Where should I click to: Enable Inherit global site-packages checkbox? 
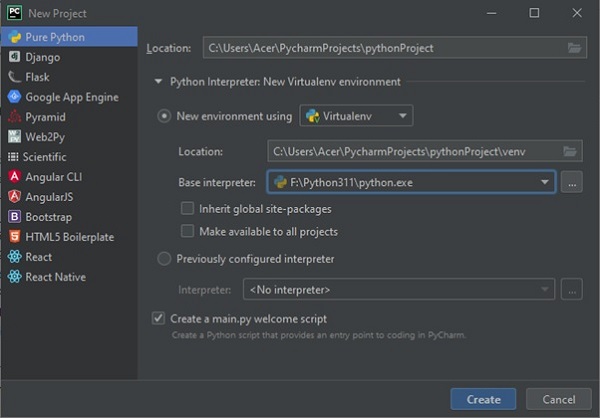click(187, 209)
